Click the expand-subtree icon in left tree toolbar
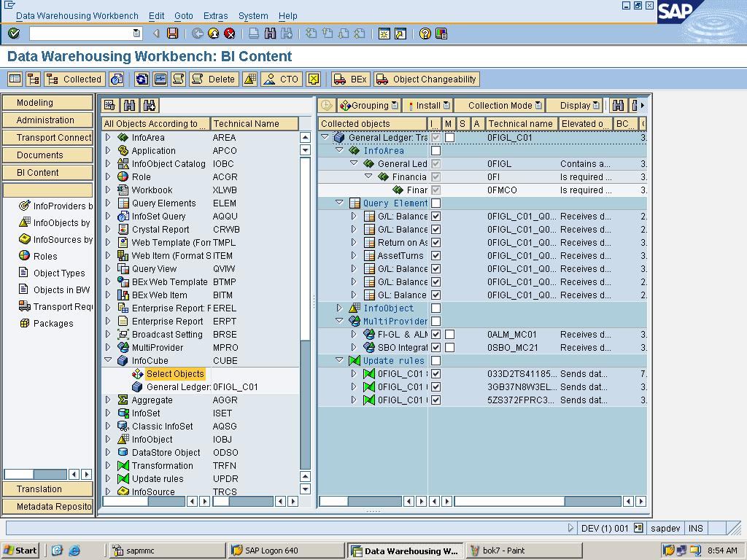This screenshot has height=560, width=747. click(x=109, y=105)
